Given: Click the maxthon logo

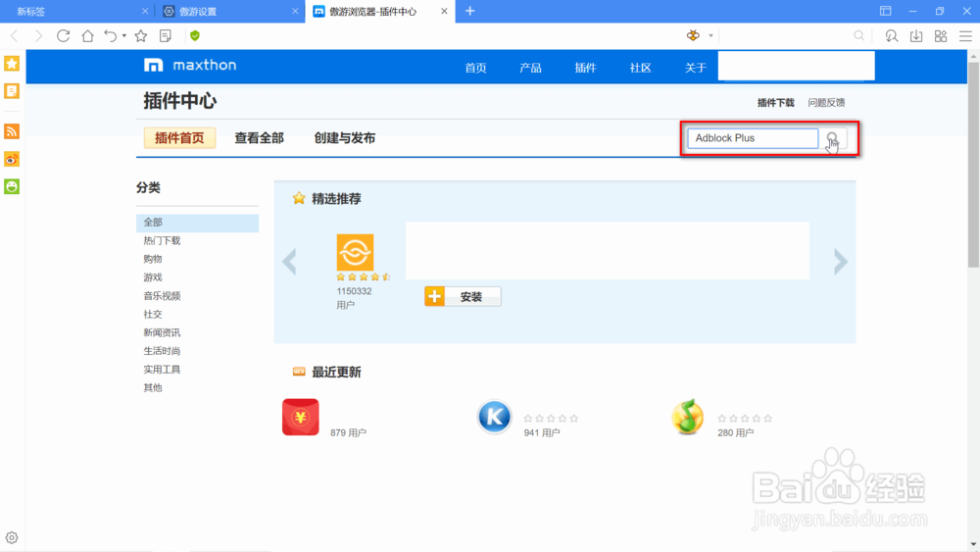Looking at the screenshot, I should pos(190,65).
